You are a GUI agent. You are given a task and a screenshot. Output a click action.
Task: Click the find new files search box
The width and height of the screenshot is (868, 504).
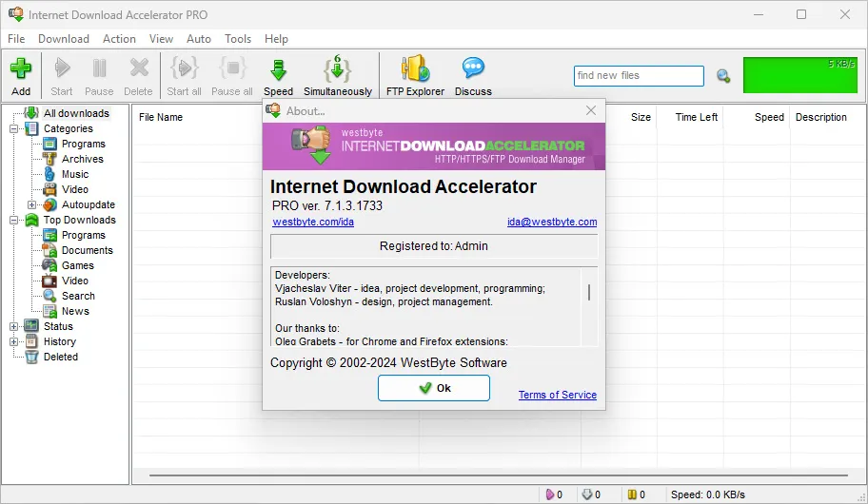coord(639,76)
